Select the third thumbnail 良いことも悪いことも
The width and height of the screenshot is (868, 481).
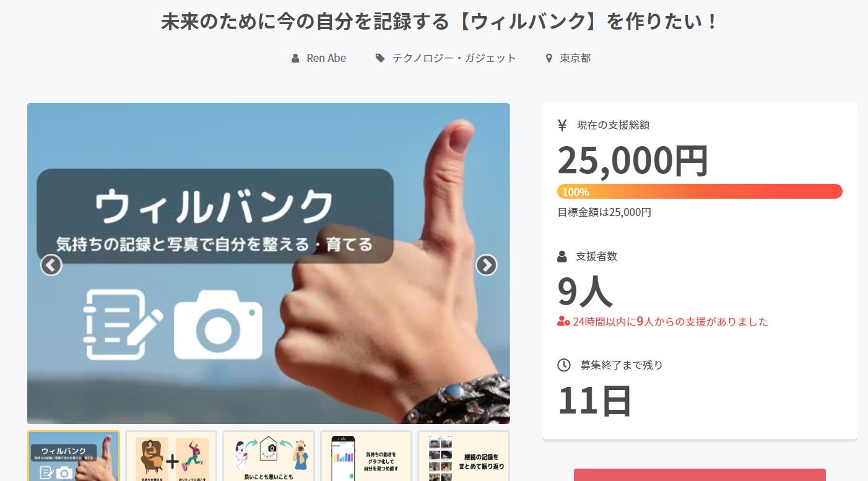coord(269,456)
